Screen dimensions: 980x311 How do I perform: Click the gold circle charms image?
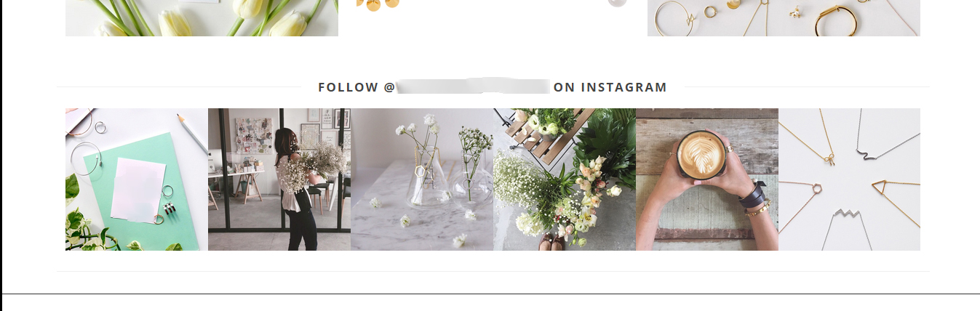coord(378,5)
